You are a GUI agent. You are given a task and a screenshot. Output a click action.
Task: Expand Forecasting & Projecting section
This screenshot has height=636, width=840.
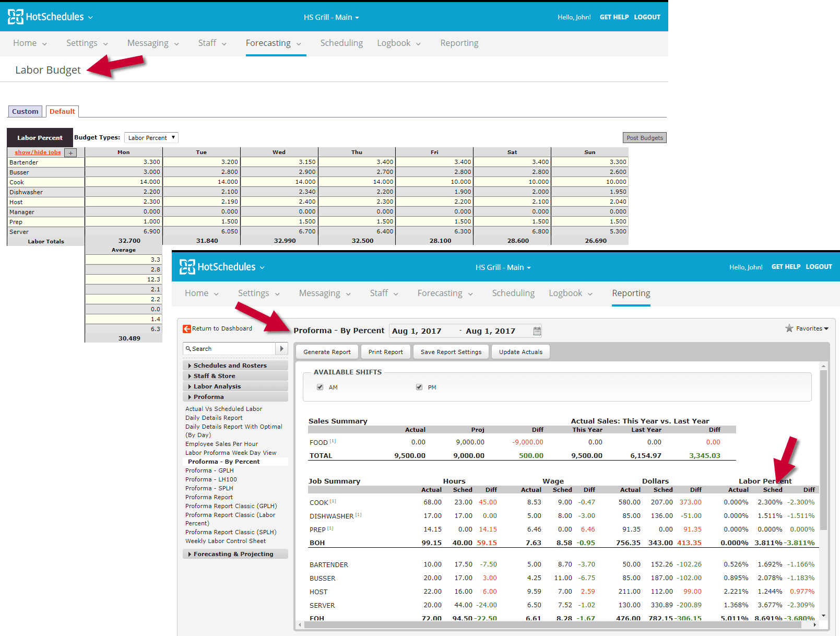235,554
